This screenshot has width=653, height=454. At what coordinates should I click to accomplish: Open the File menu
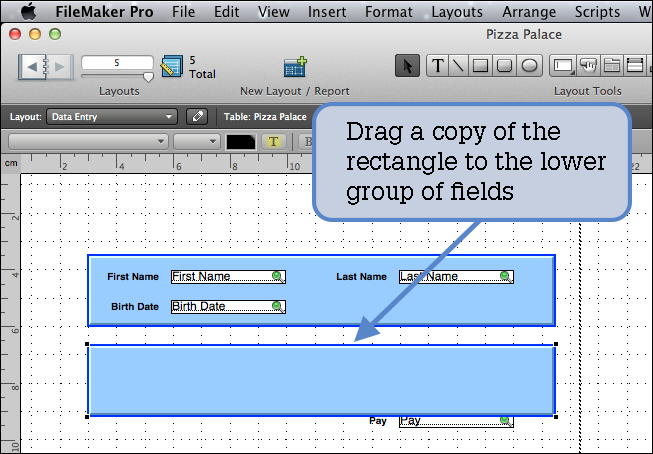tap(183, 12)
